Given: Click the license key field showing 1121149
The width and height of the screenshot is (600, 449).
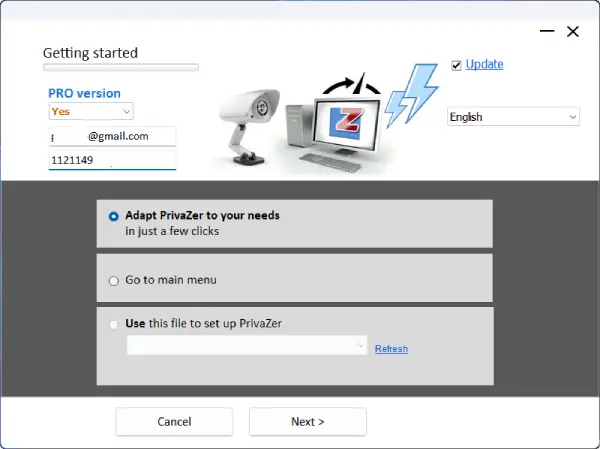Looking at the screenshot, I should pyautogui.click(x=112, y=160).
